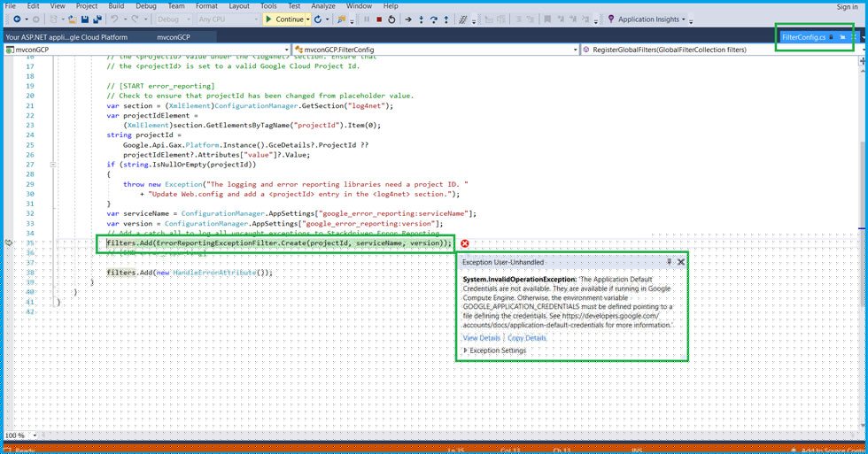Screen dimensions: 868x454
Task: Open the mvconGCP.FilterConfig class dropdown
Action: pyautogui.click(x=436, y=50)
